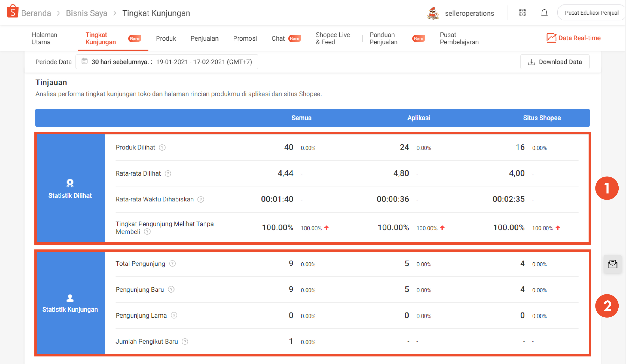
Task: Show help for Rata-rata Waktu Dihabiskan
Action: click(x=201, y=200)
